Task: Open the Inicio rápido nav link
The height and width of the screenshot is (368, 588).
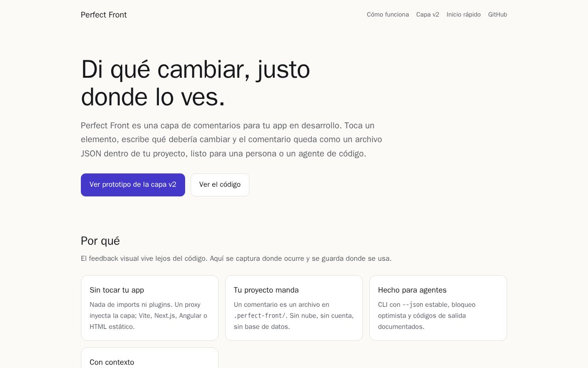Action: click(464, 15)
